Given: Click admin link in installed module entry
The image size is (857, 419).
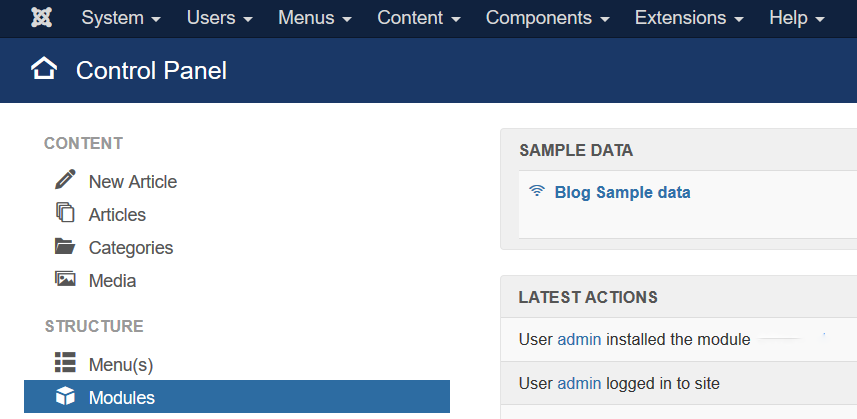Looking at the screenshot, I should (579, 339).
